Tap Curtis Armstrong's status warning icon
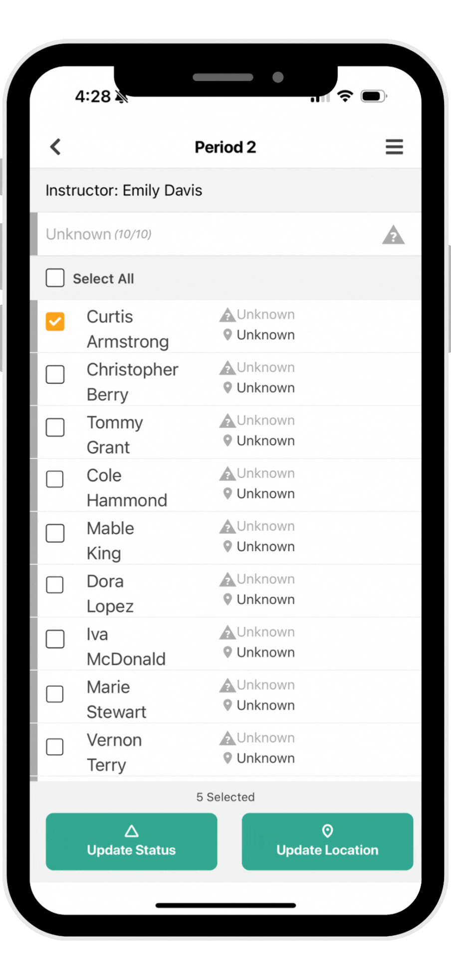The image size is (451, 980). coord(227,315)
